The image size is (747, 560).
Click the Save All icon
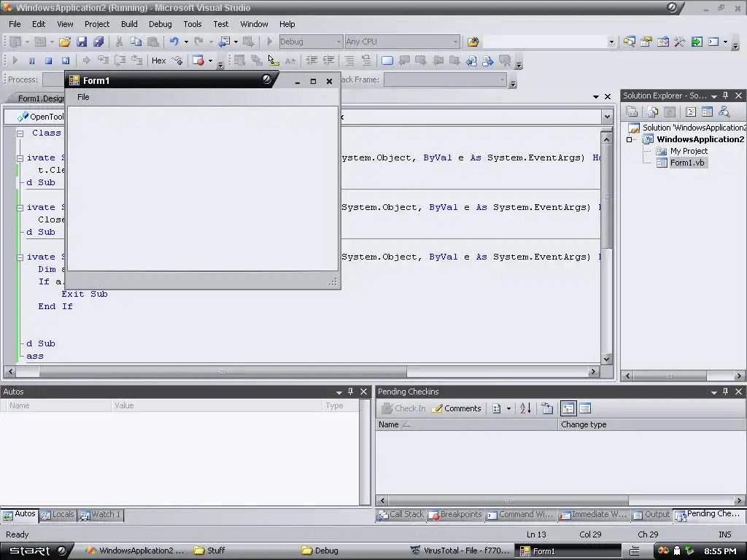pyautogui.click(x=98, y=42)
